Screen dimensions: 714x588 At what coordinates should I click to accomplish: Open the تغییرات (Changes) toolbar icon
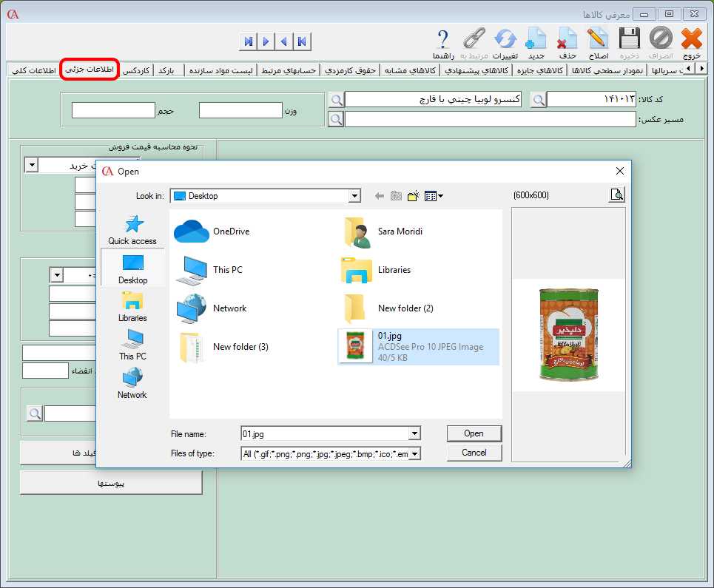[505, 38]
